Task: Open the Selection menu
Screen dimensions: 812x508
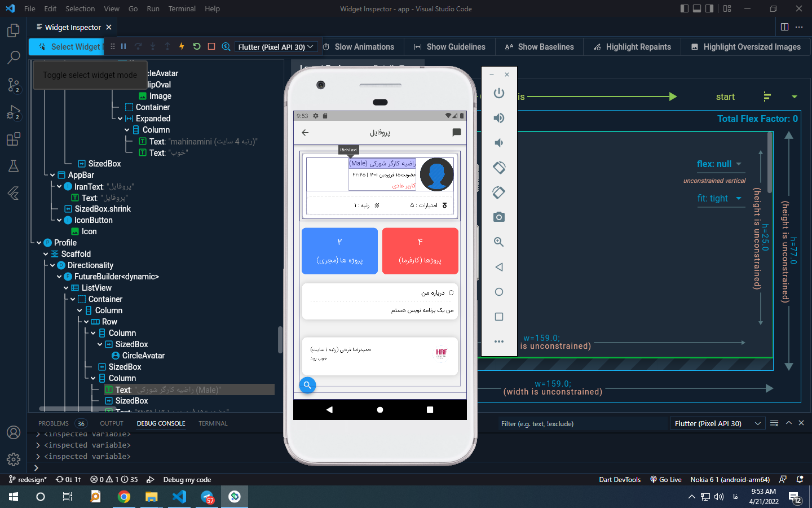Action: tap(80, 8)
